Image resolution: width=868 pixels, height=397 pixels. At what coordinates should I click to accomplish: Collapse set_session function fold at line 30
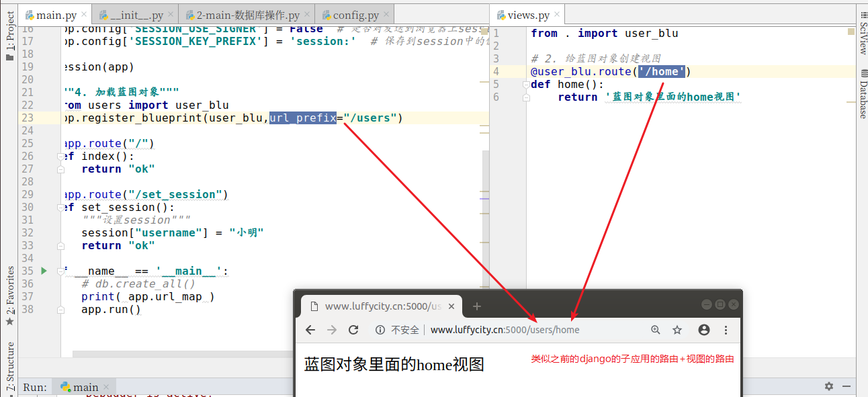click(x=60, y=208)
